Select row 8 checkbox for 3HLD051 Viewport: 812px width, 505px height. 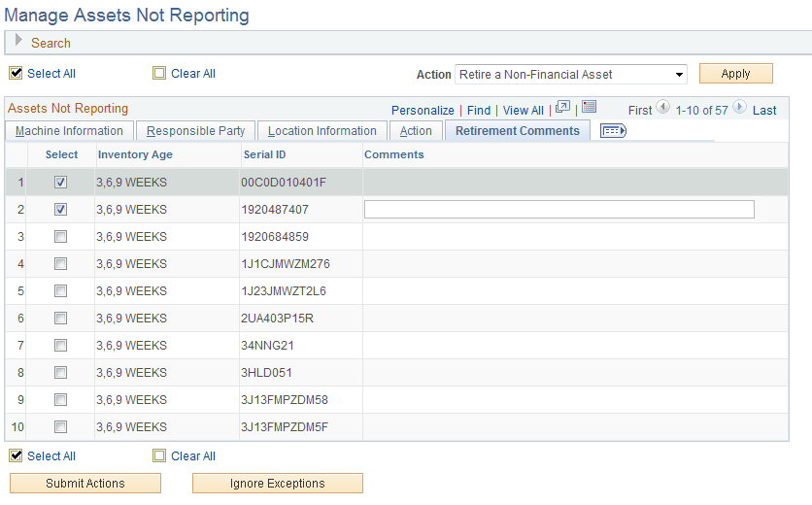click(60, 372)
